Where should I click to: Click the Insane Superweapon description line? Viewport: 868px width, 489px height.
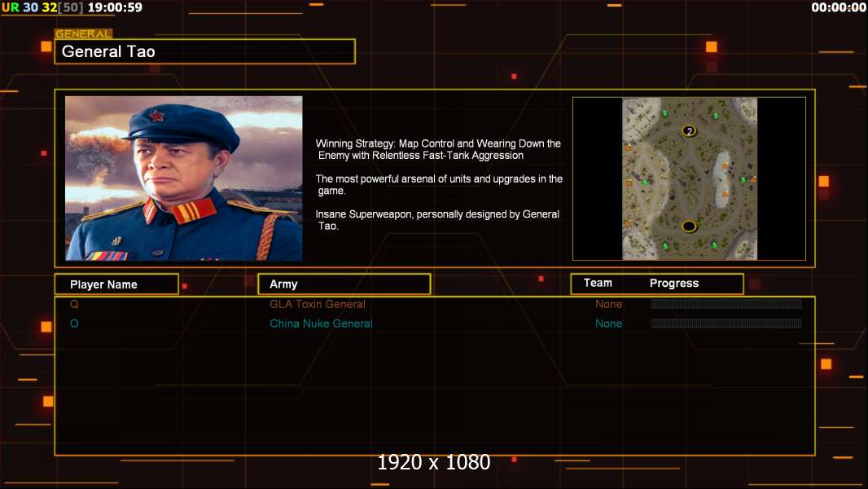point(437,220)
